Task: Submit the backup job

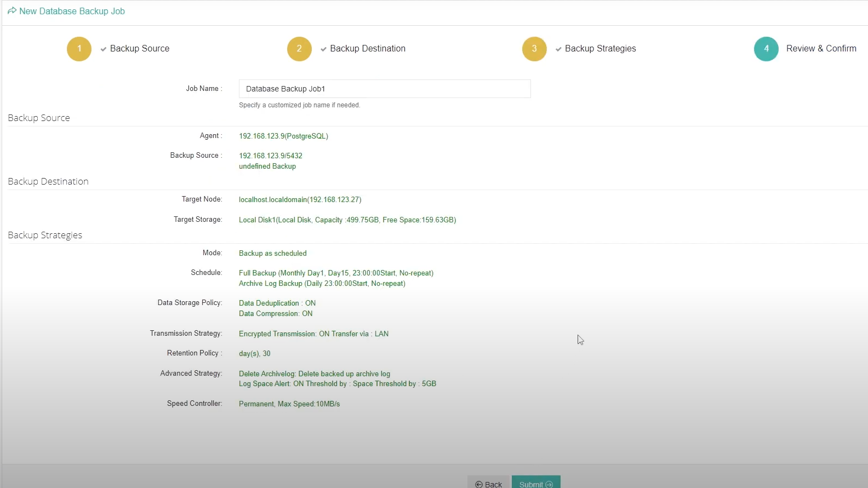Action: [x=536, y=483]
